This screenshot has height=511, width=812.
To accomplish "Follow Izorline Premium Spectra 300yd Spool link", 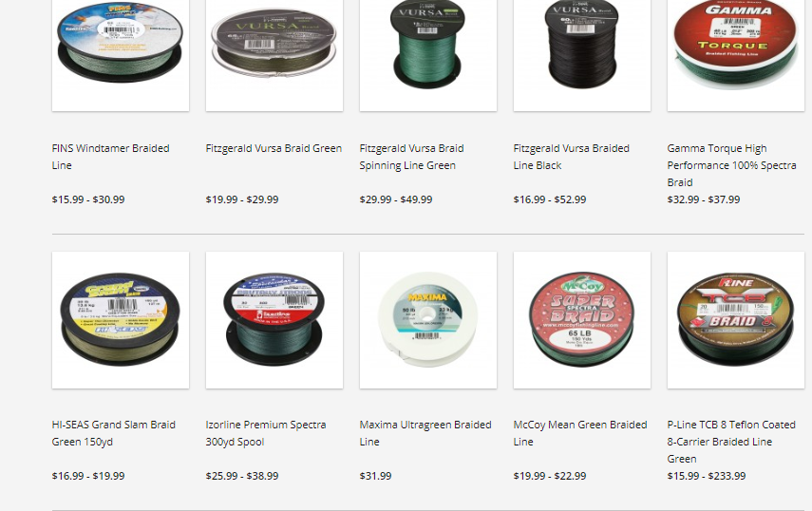I will pos(266,433).
